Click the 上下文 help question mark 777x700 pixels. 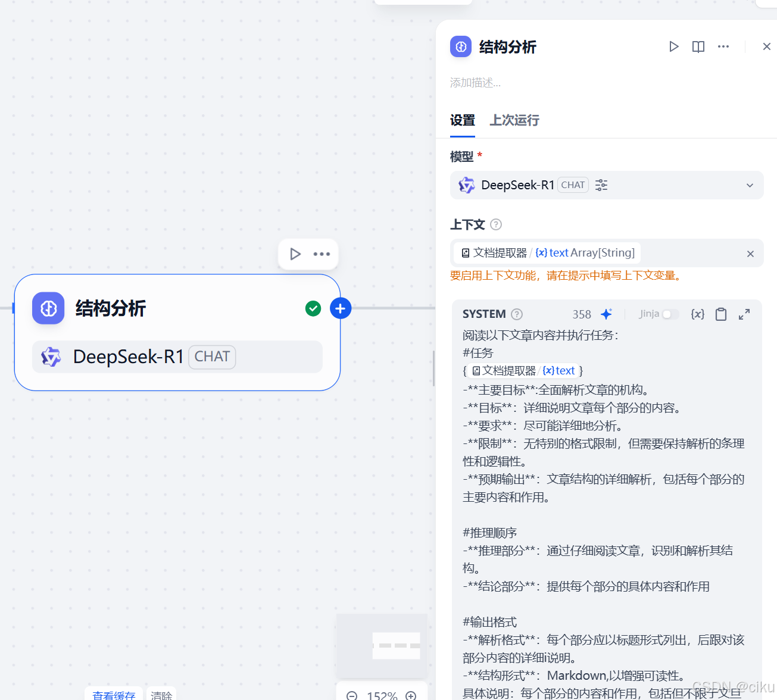pos(495,224)
